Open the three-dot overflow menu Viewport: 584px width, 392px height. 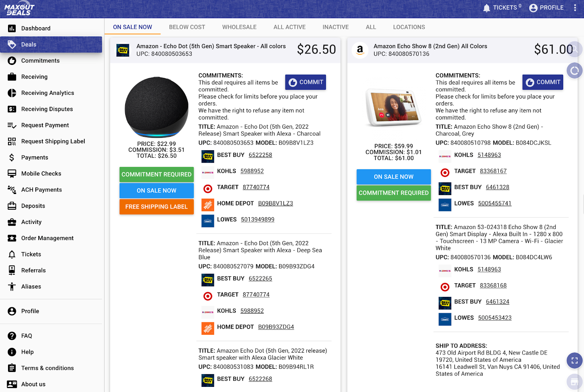click(575, 8)
